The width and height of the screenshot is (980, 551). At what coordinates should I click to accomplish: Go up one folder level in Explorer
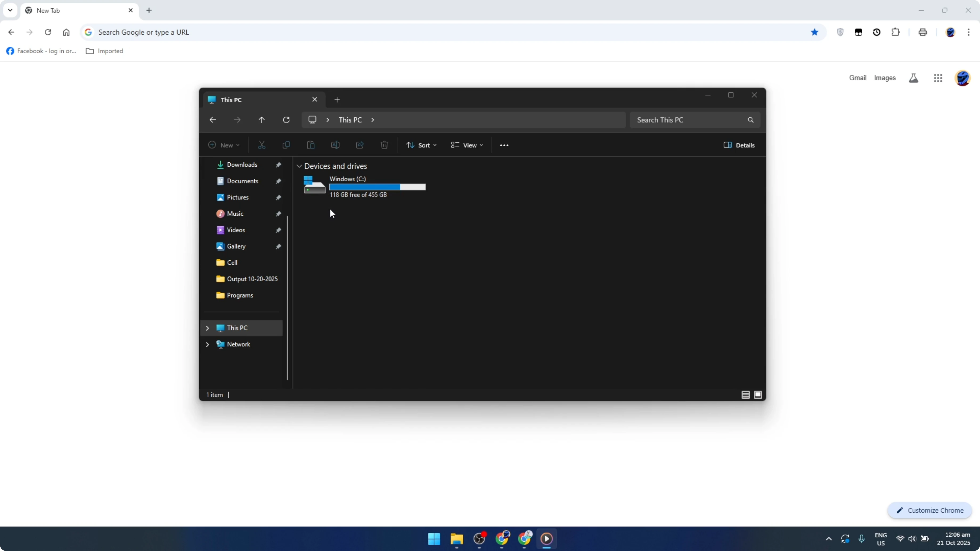click(262, 120)
